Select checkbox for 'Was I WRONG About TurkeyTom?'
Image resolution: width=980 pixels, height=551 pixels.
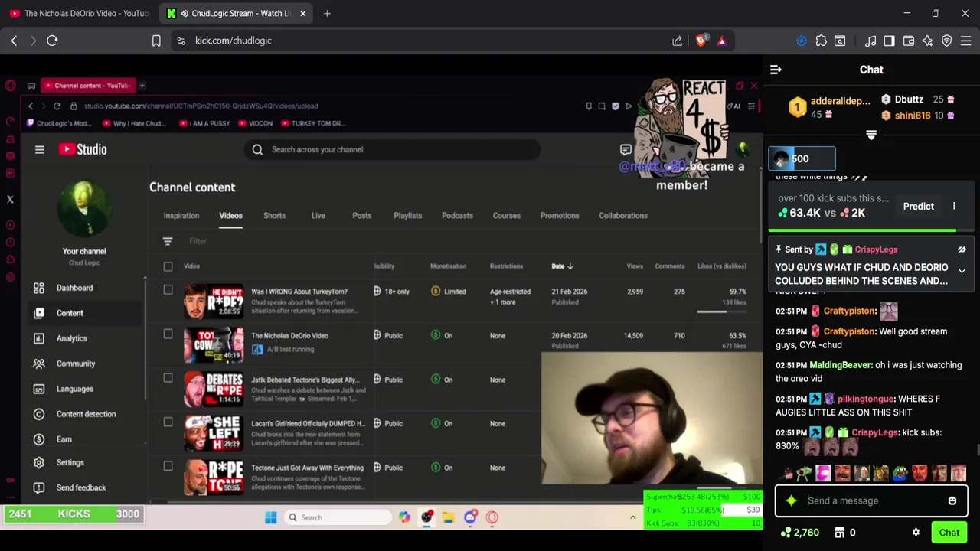168,290
